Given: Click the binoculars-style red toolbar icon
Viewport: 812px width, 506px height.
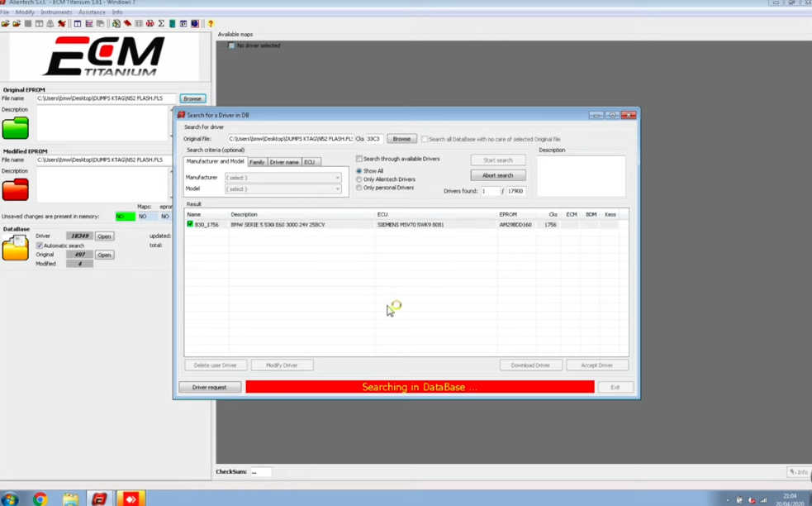Looking at the screenshot, I should (150, 24).
